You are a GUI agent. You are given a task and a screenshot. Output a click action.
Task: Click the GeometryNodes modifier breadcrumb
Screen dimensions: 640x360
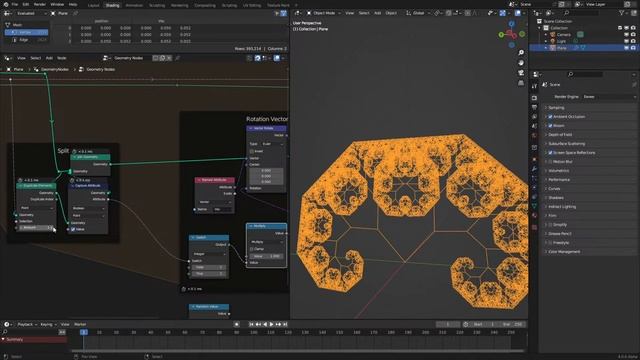click(x=52, y=69)
